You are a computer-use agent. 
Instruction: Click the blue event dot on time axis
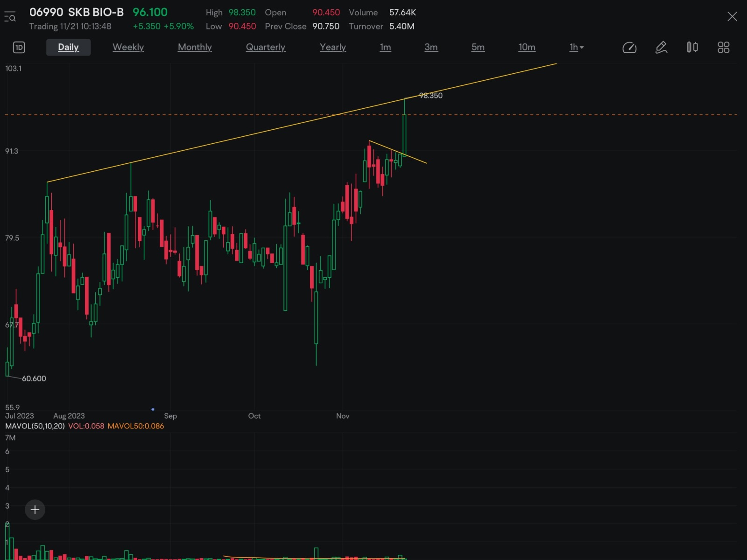coord(153,409)
